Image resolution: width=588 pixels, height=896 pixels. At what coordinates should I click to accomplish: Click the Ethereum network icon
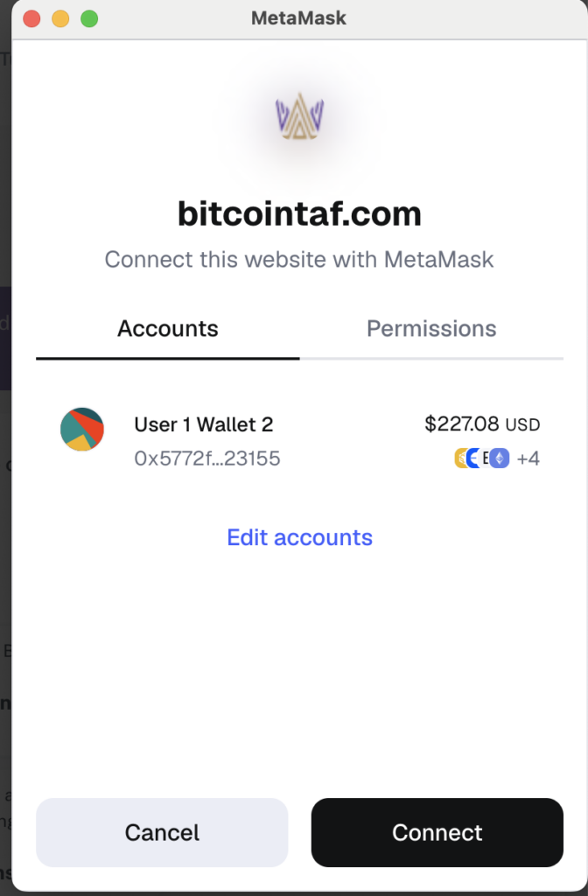click(x=500, y=458)
